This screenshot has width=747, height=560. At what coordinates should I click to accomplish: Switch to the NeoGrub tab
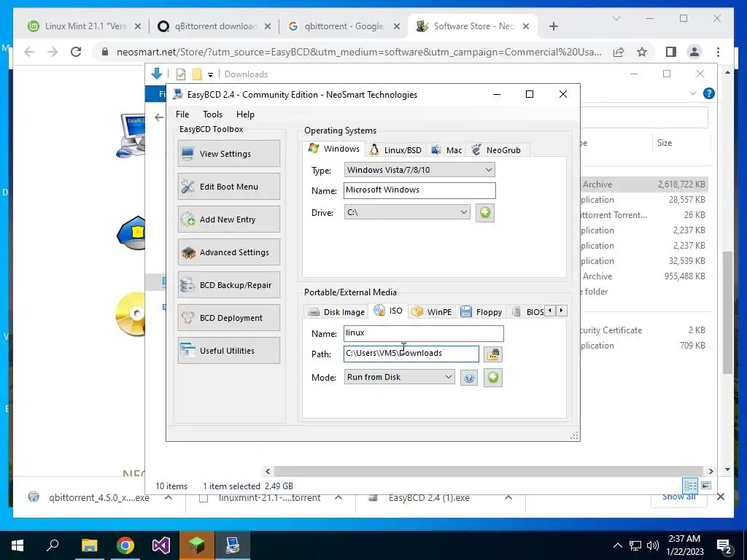496,150
